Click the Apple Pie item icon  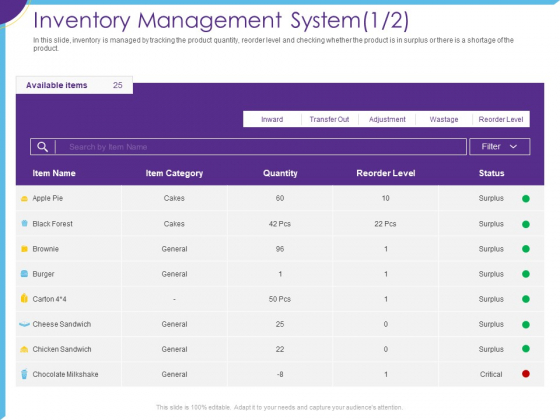(x=24, y=199)
